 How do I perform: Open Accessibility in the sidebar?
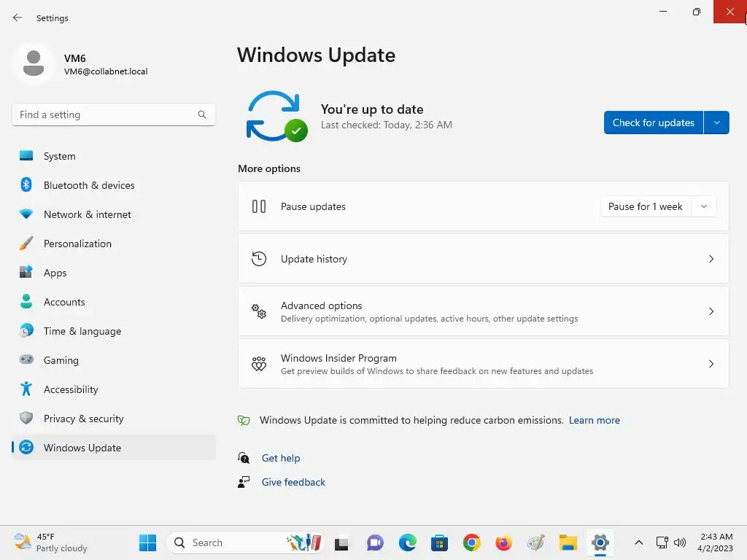(114, 389)
